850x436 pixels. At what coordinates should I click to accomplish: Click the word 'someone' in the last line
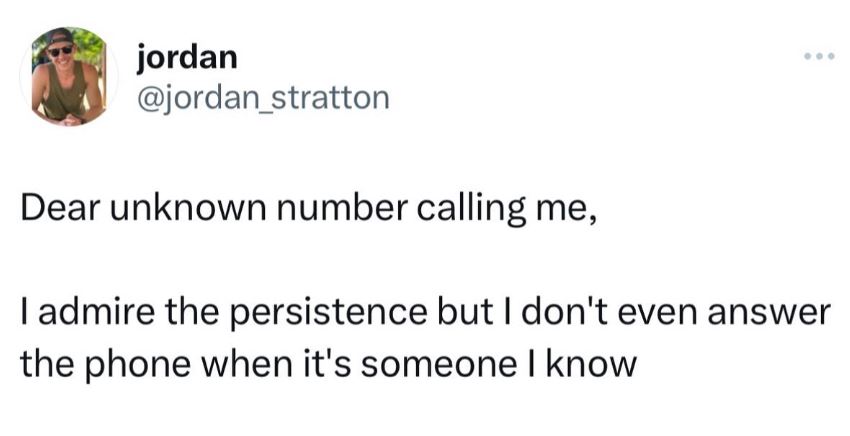coord(439,365)
